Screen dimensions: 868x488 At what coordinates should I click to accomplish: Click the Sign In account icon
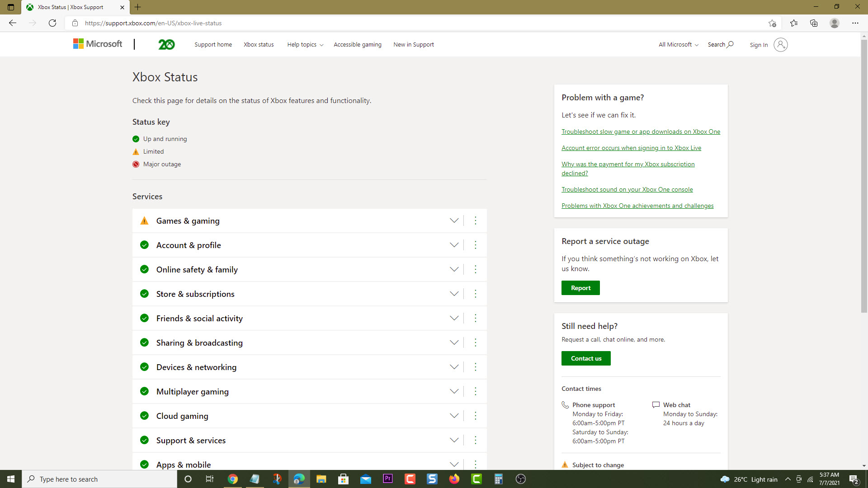(780, 45)
